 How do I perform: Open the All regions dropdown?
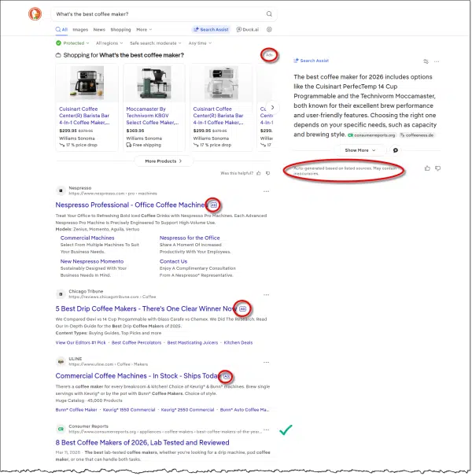point(109,43)
